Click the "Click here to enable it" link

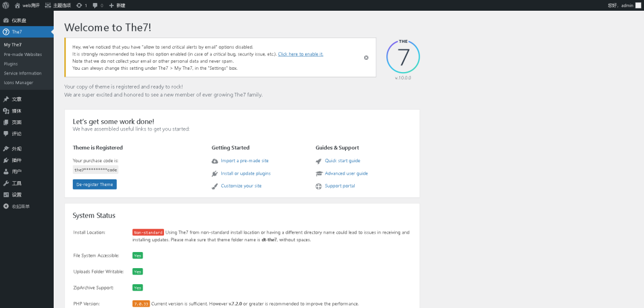[301, 54]
